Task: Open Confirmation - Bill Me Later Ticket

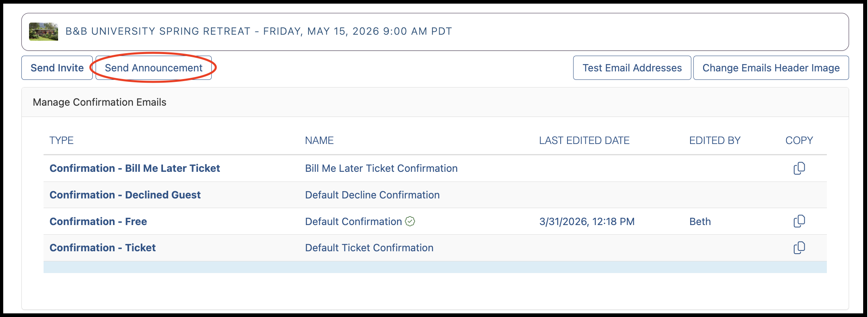Action: click(135, 168)
